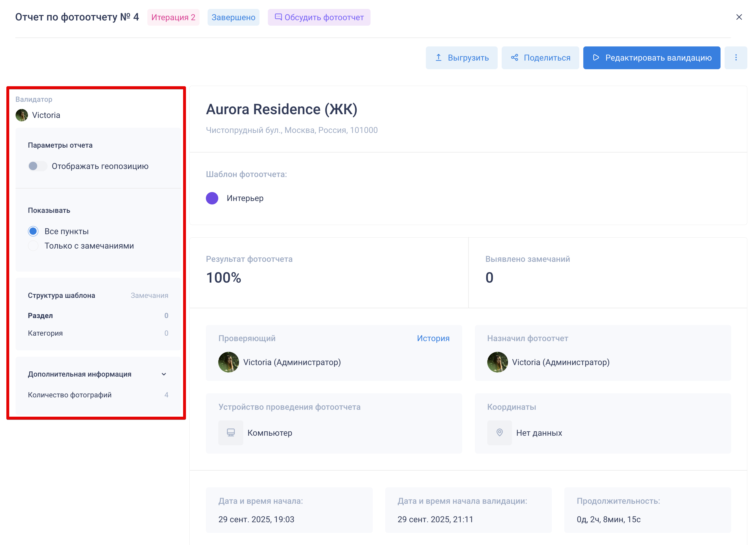Select Только с замечаниями radio option
Image resolution: width=756 pixels, height=545 pixels.
pyautogui.click(x=33, y=246)
